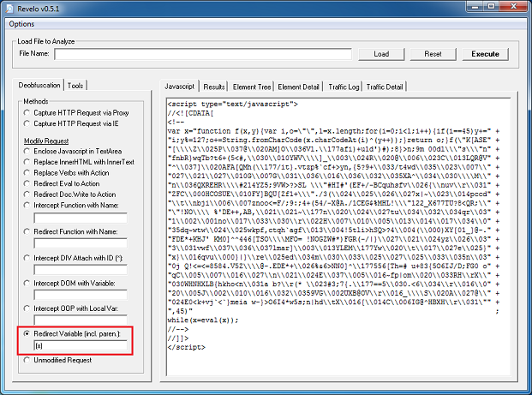Select Redirect Eval to Action option
The height and width of the screenshot is (395, 532).
27,183
